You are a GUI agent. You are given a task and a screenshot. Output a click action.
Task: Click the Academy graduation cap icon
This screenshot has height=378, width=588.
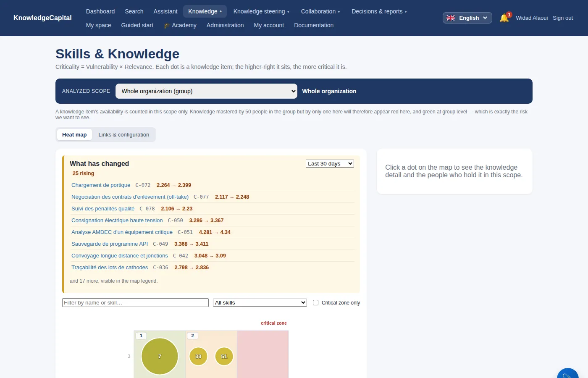pos(167,26)
